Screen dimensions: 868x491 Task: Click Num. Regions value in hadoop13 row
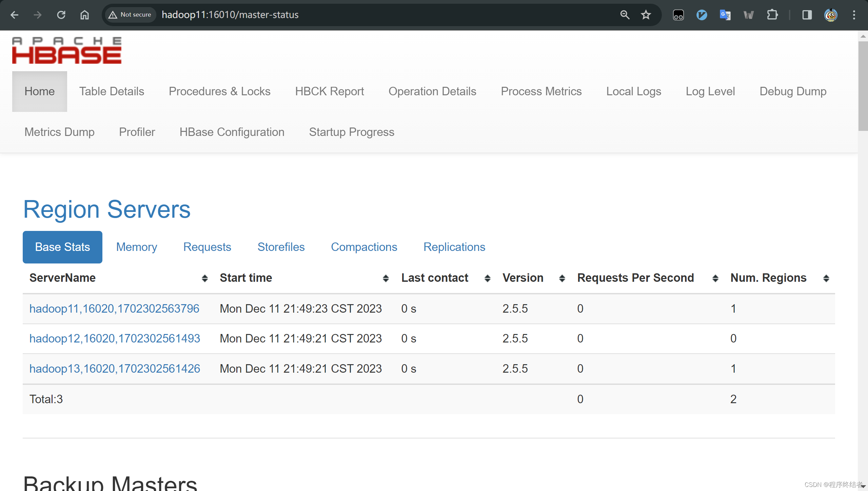[x=733, y=369]
